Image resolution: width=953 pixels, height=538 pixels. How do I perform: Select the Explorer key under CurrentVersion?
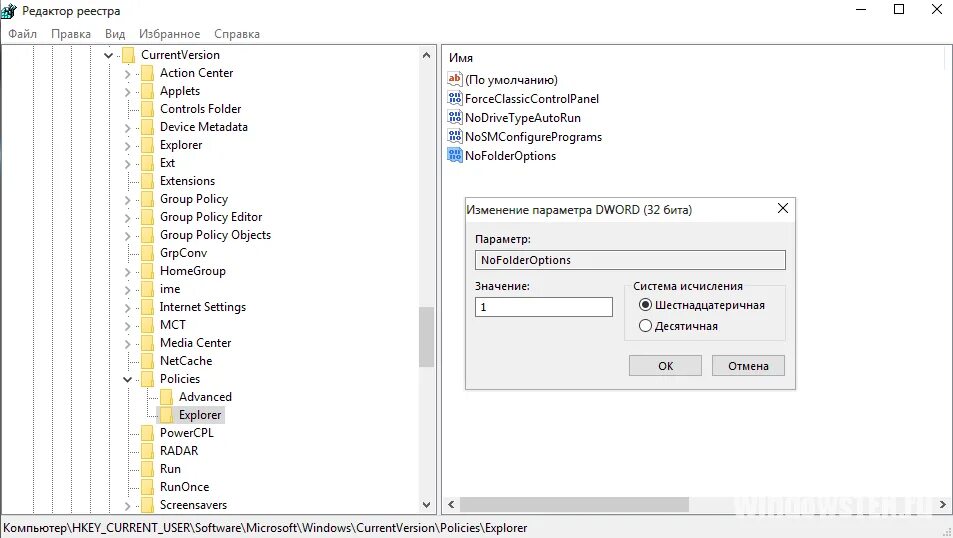pyautogui.click(x=181, y=145)
